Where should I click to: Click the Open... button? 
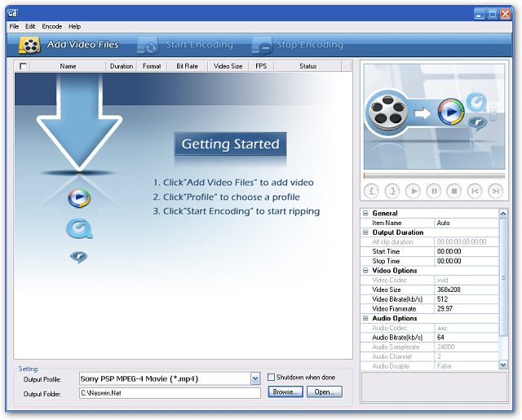pos(325,391)
